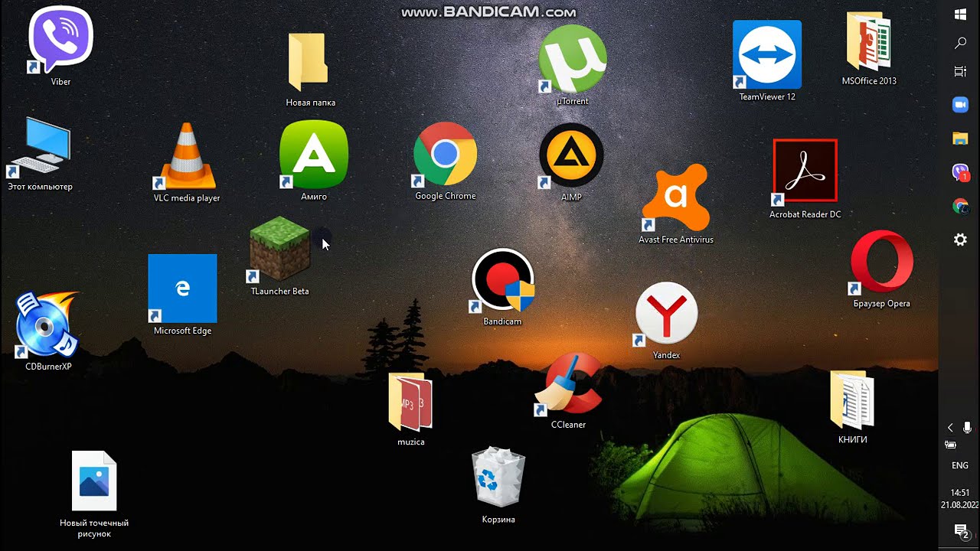Open the Viber desktop shortcut

point(60,40)
